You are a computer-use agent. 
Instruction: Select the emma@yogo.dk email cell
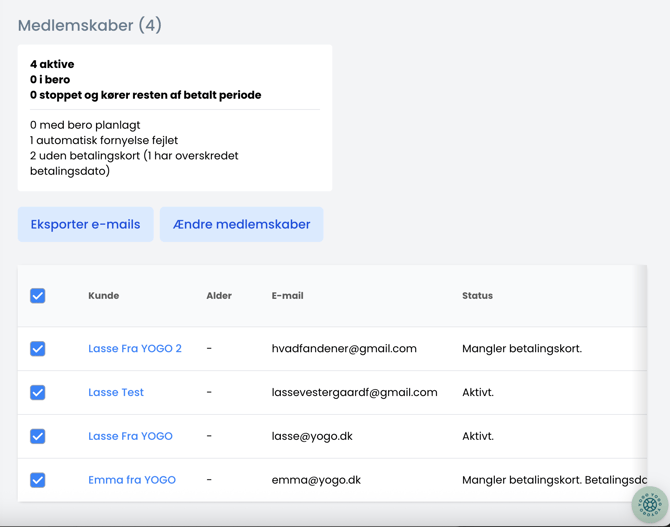[x=316, y=480]
